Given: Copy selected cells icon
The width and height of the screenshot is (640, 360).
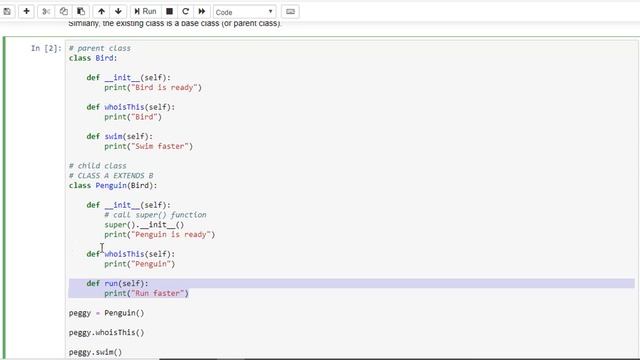Looking at the screenshot, I should [63, 11].
